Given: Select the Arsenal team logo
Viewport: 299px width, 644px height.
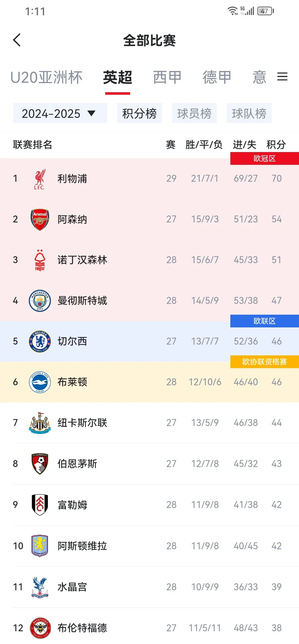Looking at the screenshot, I should [x=40, y=219].
